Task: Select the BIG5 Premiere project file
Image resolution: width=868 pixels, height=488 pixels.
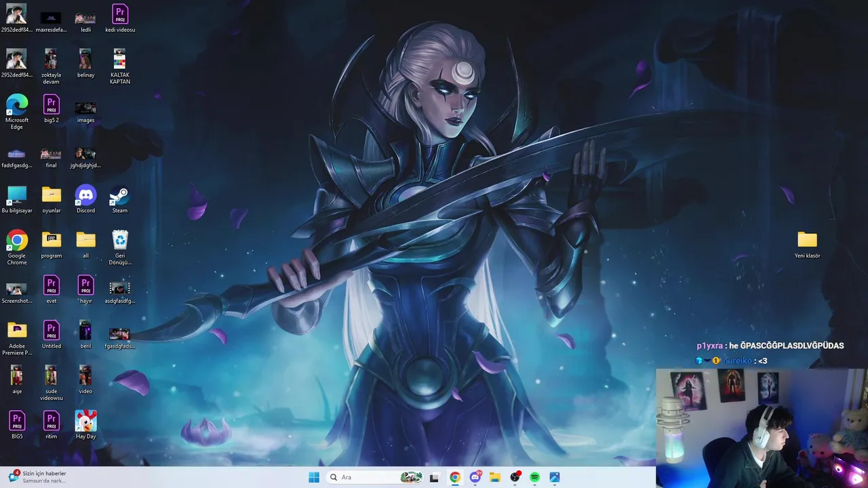Action: coord(17,425)
